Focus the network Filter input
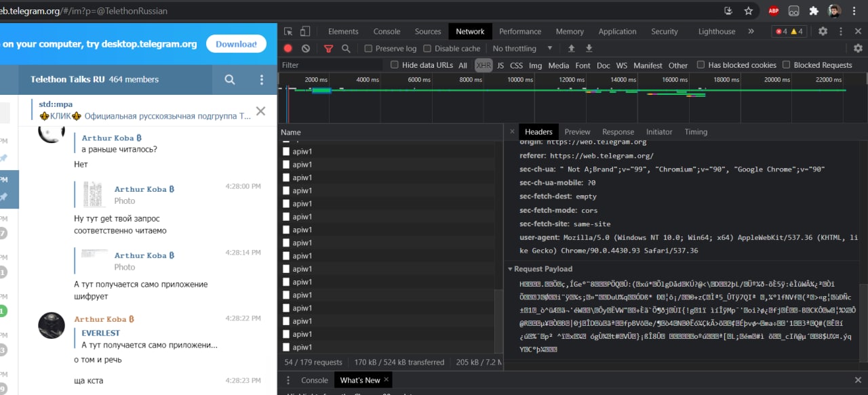 tap(331, 65)
